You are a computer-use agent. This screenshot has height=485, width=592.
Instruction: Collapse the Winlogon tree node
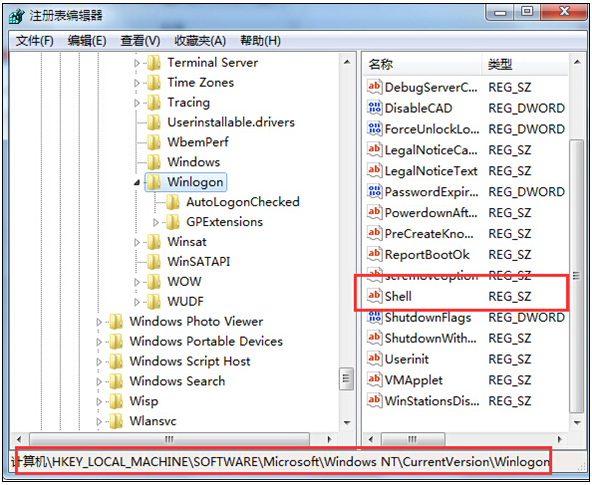click(137, 183)
